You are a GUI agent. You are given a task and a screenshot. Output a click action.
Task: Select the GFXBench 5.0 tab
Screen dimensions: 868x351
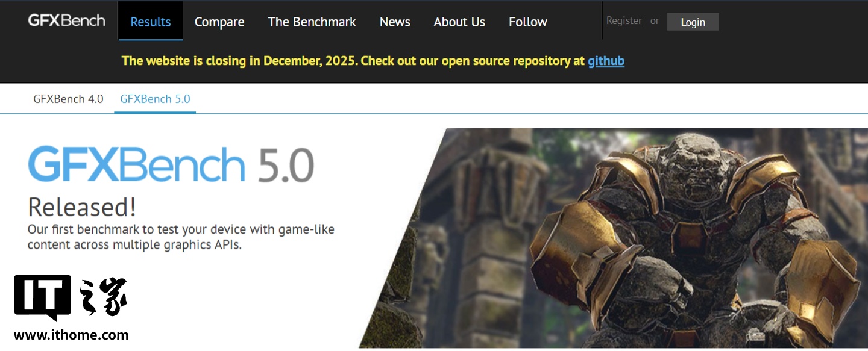(155, 99)
